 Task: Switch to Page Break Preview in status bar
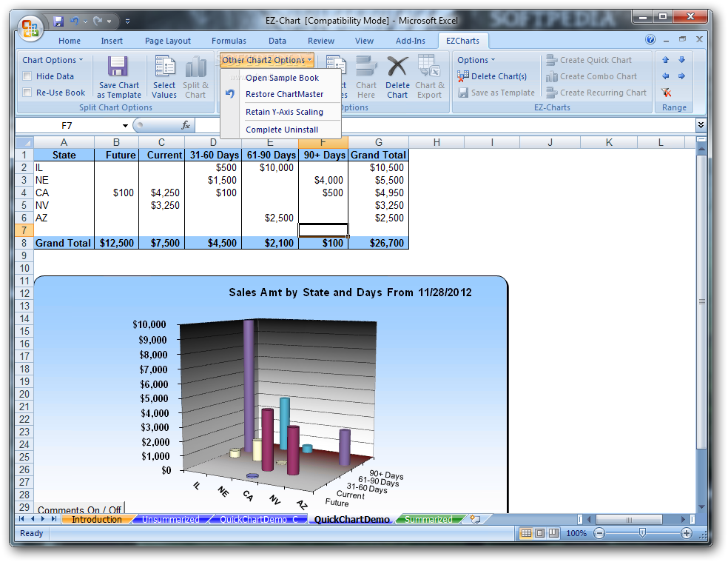[x=554, y=533]
